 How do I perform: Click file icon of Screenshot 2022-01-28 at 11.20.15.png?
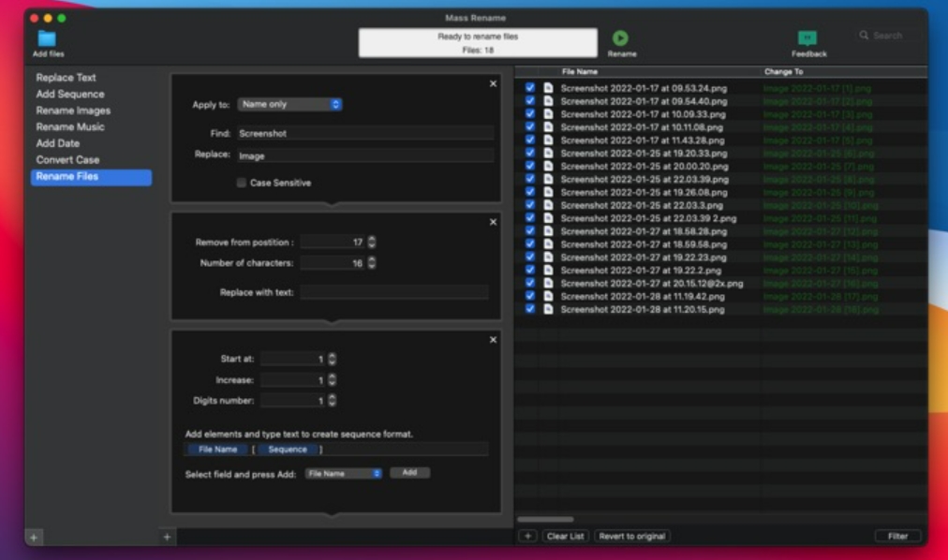[548, 309]
